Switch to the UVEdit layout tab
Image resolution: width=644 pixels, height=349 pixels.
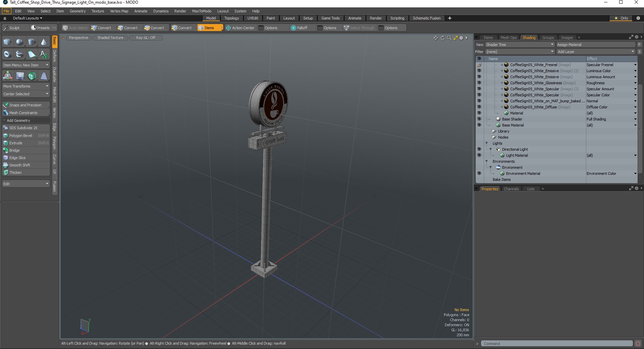[x=253, y=18]
